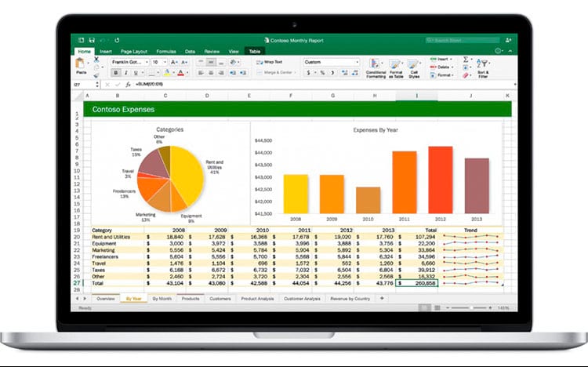
Task: Switch to the By Month sheet tab
Action: [162, 299]
